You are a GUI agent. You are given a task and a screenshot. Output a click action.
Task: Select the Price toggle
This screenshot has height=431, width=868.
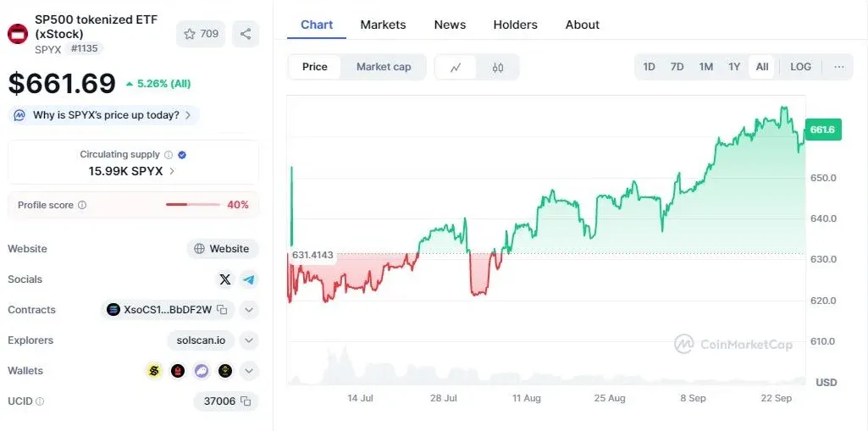[x=315, y=67]
